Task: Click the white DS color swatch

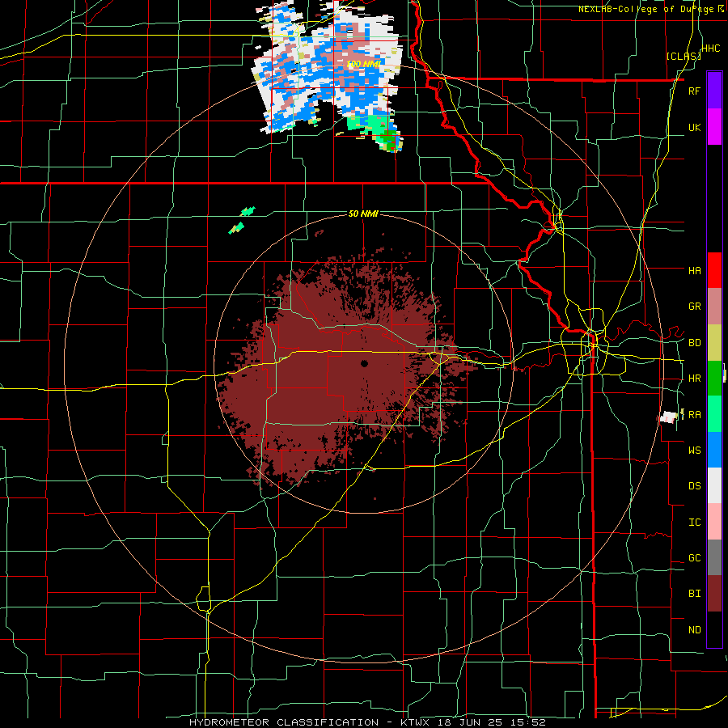Action: [714, 485]
